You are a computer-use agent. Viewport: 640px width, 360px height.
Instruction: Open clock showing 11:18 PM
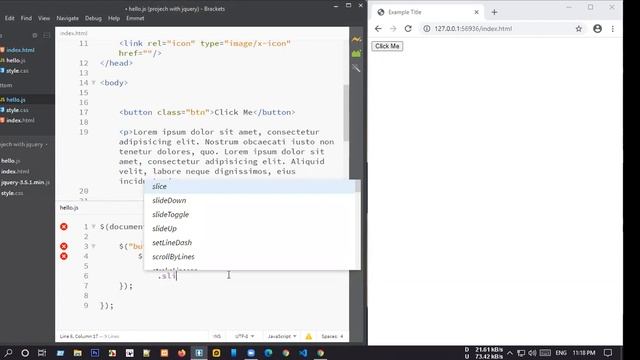(x=584, y=353)
